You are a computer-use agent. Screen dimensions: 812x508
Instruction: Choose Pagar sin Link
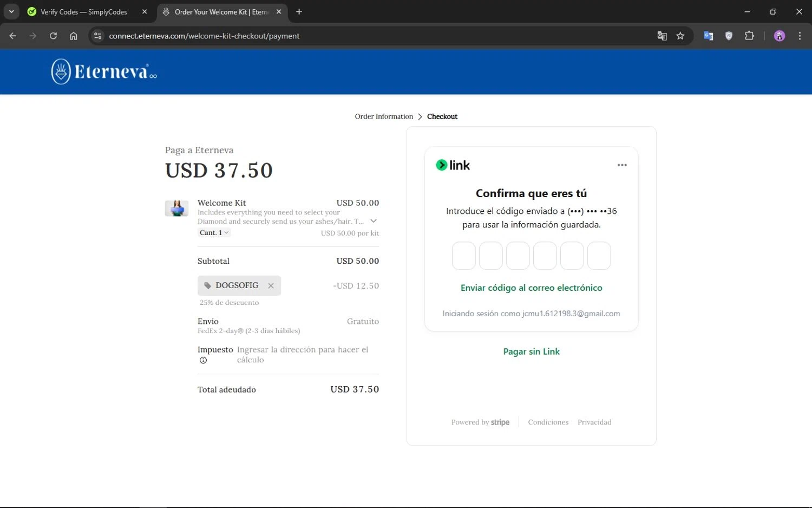(531, 351)
